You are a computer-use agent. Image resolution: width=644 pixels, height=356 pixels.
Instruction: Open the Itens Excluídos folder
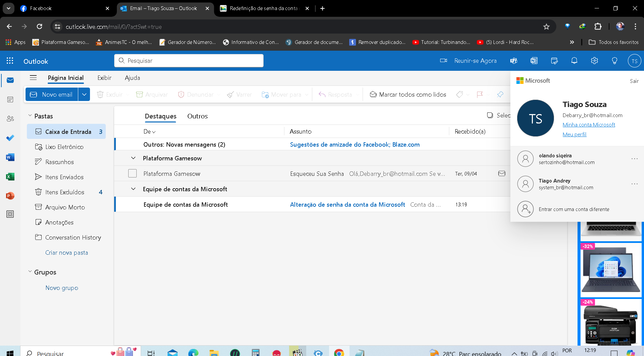(66, 192)
